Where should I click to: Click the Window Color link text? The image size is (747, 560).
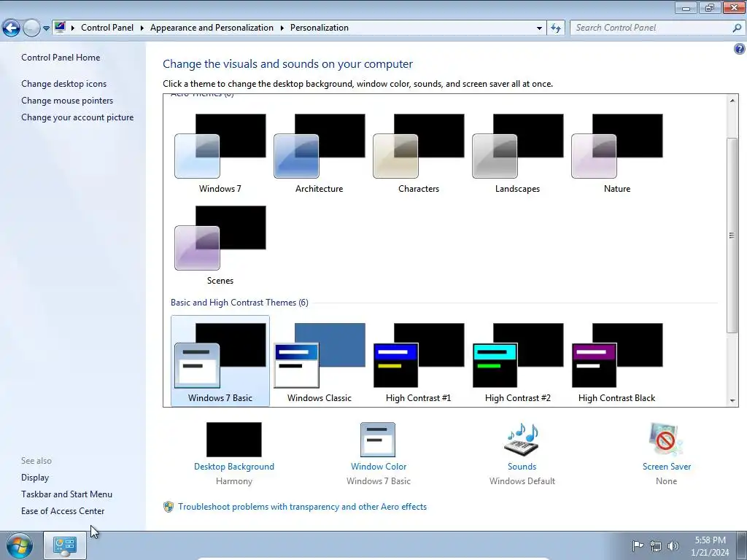pos(379,467)
